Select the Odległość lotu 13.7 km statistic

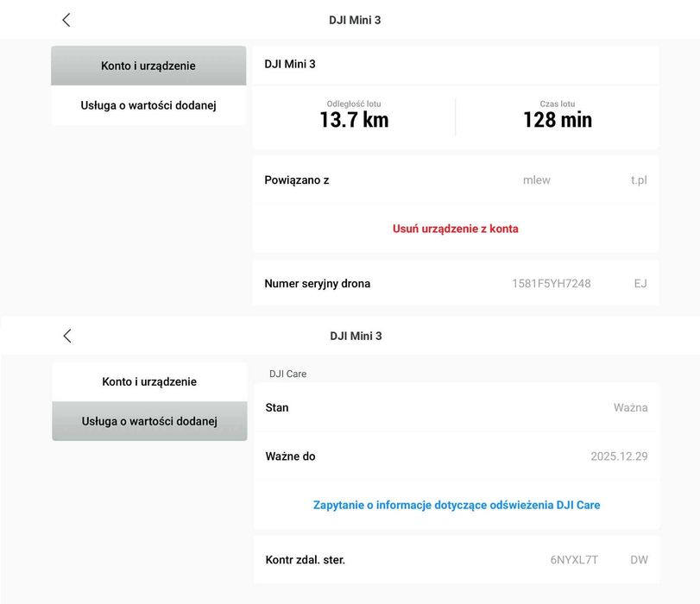tap(354, 114)
